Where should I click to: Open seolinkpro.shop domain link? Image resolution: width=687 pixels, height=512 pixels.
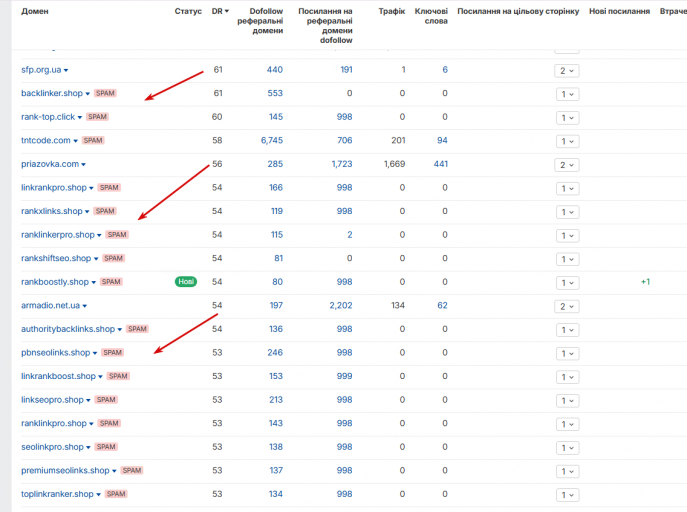pos(52,447)
